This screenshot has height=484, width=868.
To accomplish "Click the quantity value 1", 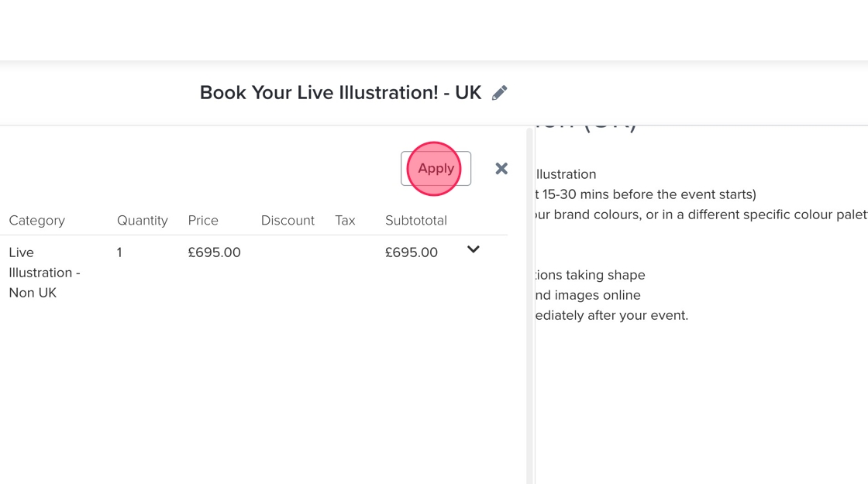I will point(119,252).
